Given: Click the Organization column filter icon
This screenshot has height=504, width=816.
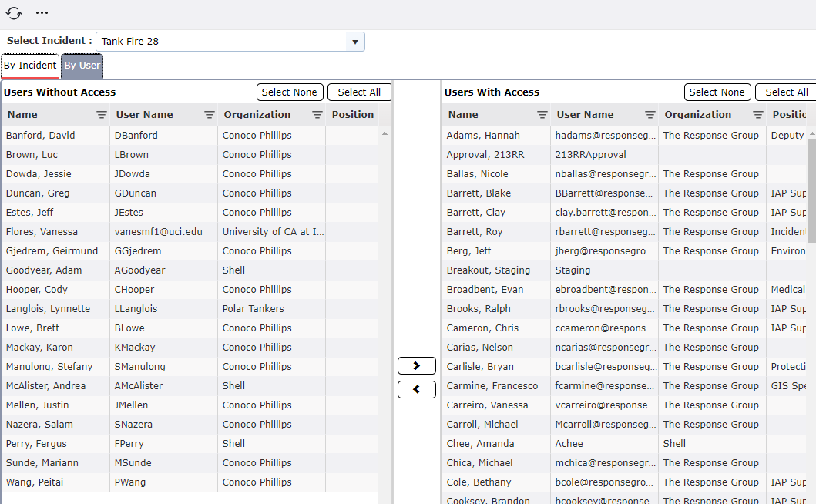Looking at the screenshot, I should pyautogui.click(x=317, y=114).
